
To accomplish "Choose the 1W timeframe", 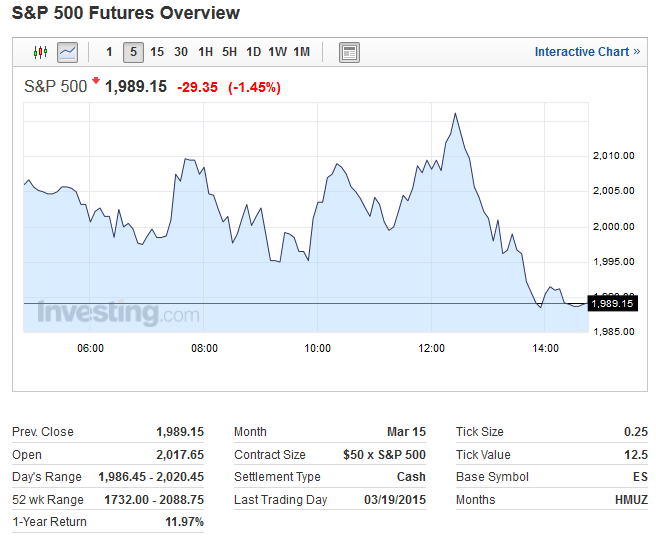I will coord(277,52).
